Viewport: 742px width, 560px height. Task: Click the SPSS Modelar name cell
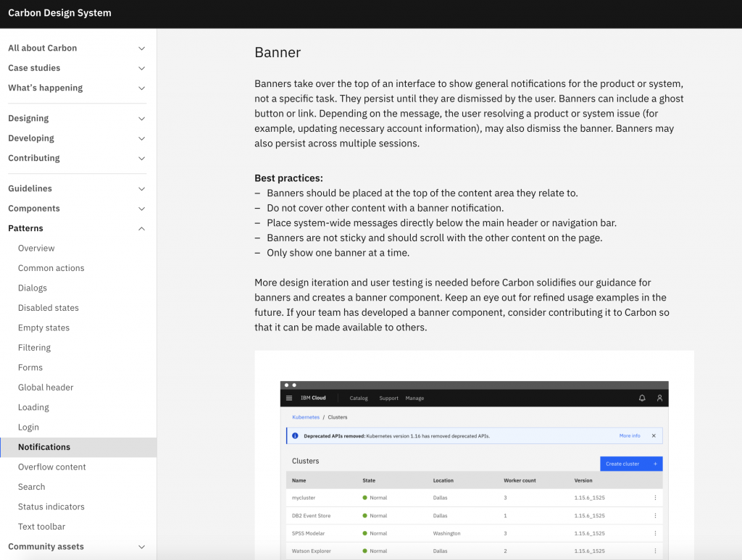pos(309,533)
